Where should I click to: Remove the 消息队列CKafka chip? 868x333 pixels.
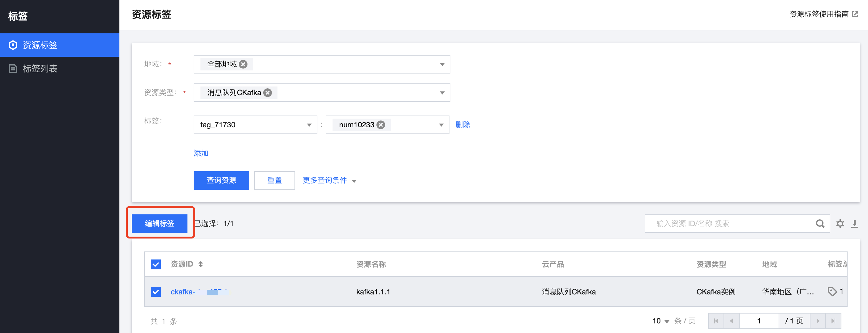(x=268, y=92)
